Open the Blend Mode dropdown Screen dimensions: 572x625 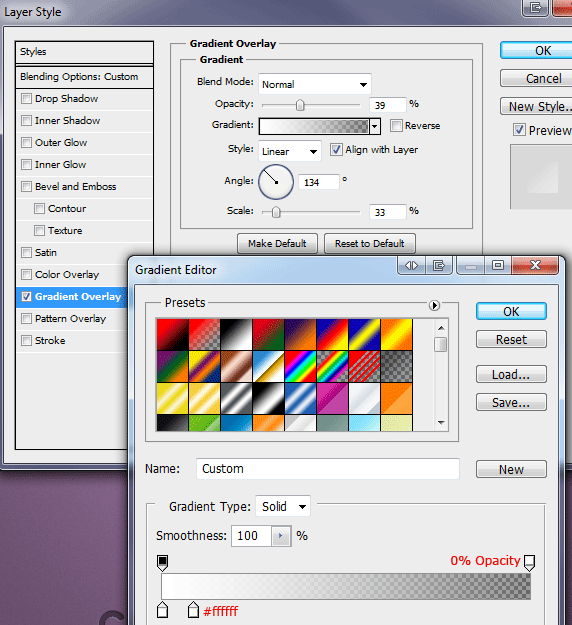(315, 84)
